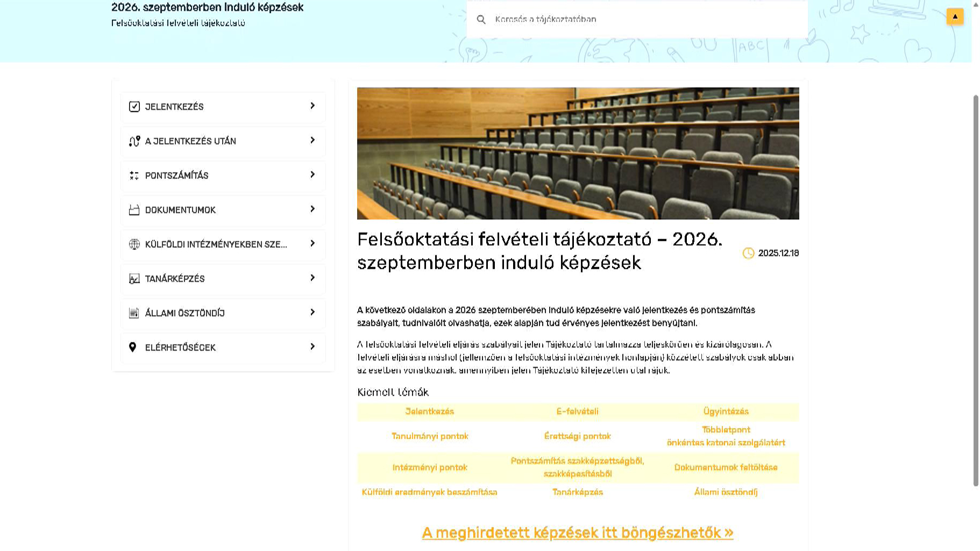The height and width of the screenshot is (551, 980).
Task: Expand the Pontszámítás section arrow
Action: tap(313, 175)
